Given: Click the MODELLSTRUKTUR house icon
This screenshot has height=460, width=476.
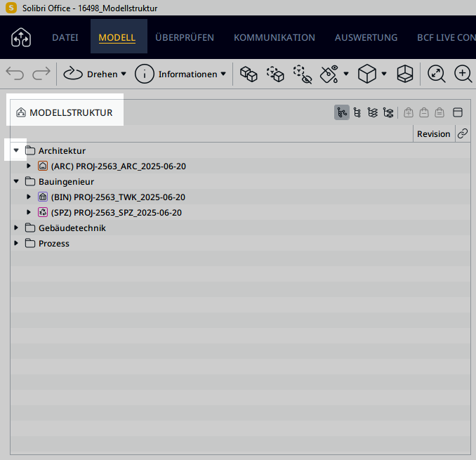Looking at the screenshot, I should point(21,112).
